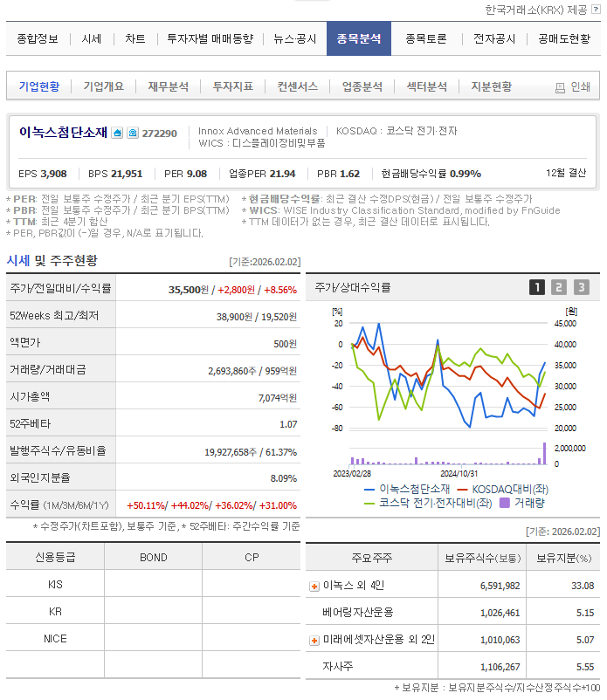Open the 뉴스·공시 tab

[x=295, y=38]
